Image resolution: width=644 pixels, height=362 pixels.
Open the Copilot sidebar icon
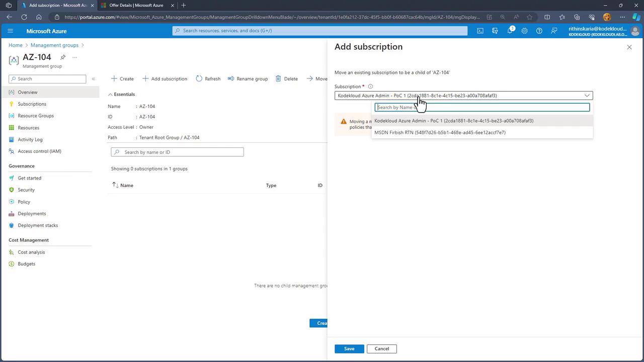tap(635, 17)
